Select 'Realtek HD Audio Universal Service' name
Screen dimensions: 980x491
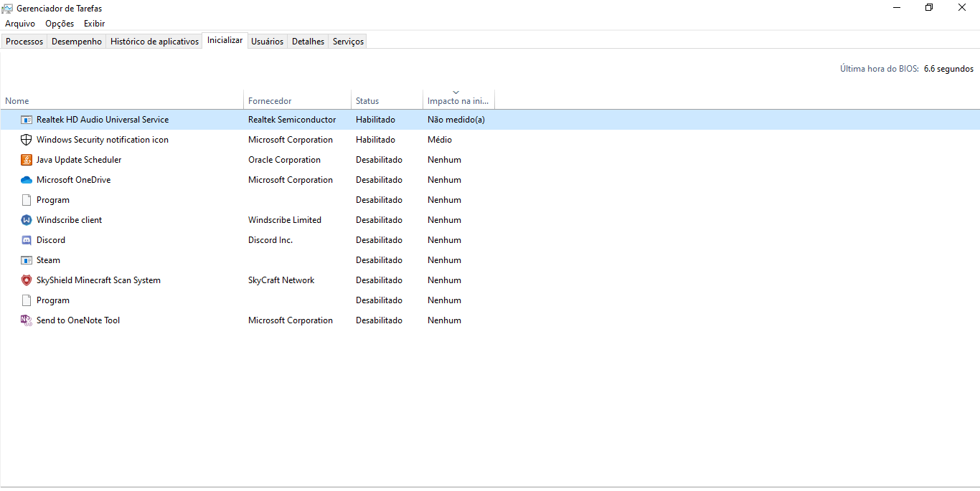point(103,120)
